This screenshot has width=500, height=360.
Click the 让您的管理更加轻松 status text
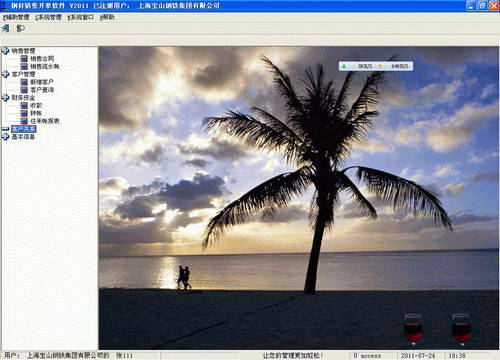pyautogui.click(x=293, y=356)
